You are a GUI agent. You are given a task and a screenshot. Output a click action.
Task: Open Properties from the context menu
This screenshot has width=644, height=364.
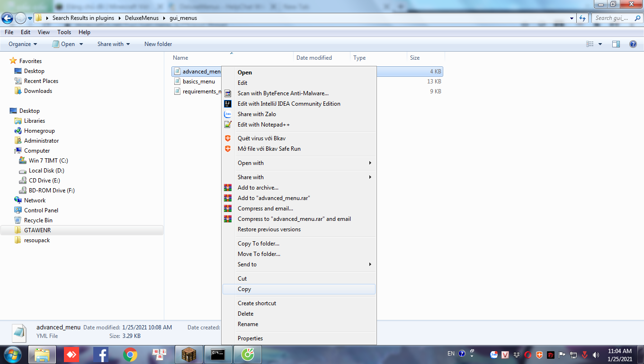pyautogui.click(x=299, y=338)
